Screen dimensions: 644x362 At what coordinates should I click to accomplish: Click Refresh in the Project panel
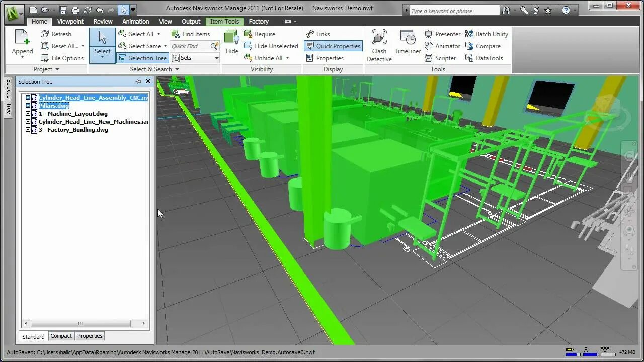56,34
